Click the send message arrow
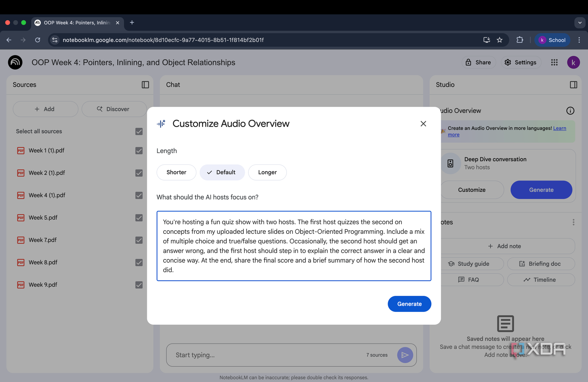 coord(405,355)
